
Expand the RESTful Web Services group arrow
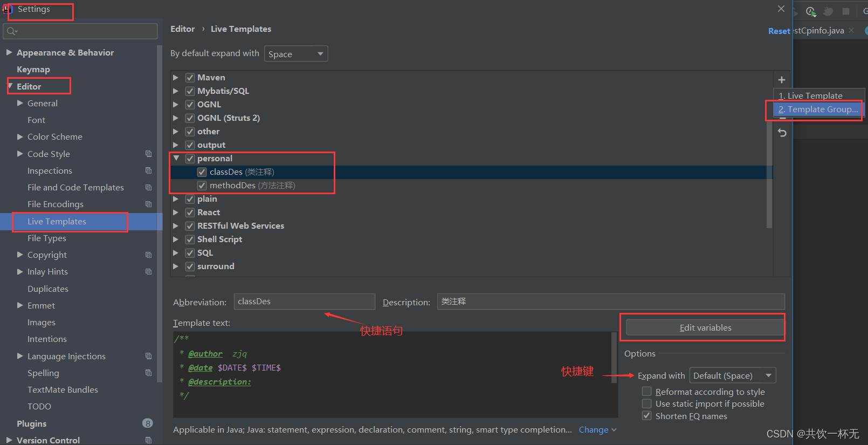pyautogui.click(x=176, y=225)
